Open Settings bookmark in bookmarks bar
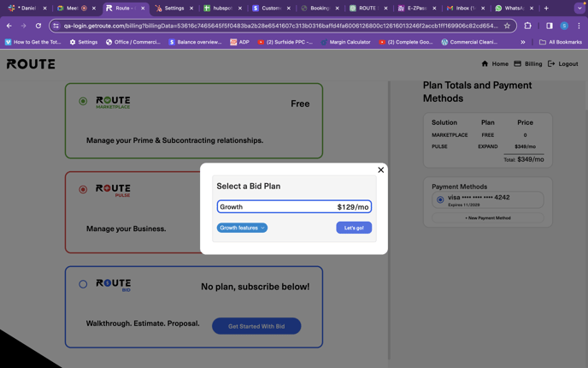Screen dimensions: 588x368 tap(83, 42)
